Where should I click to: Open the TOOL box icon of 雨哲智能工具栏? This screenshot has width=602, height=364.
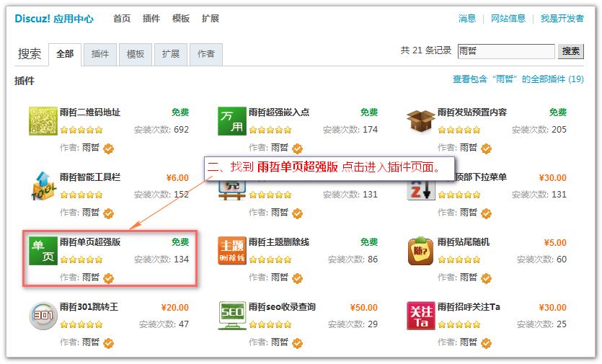coord(43,186)
